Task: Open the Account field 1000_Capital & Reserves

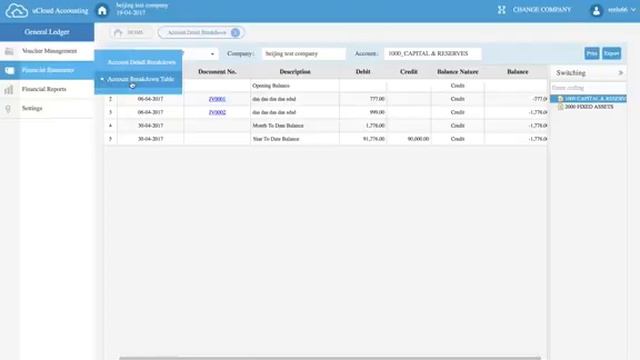Action: [432, 53]
